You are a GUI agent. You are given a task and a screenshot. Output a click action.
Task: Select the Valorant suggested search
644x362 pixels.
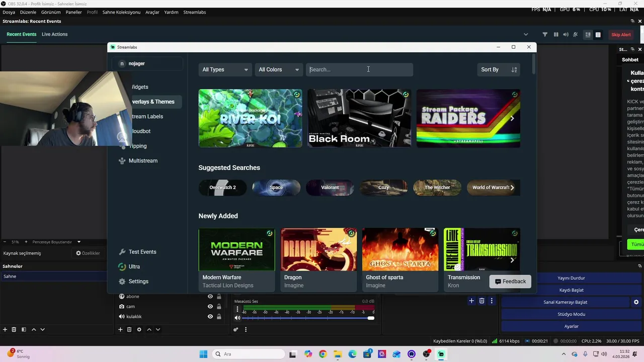[330, 188]
